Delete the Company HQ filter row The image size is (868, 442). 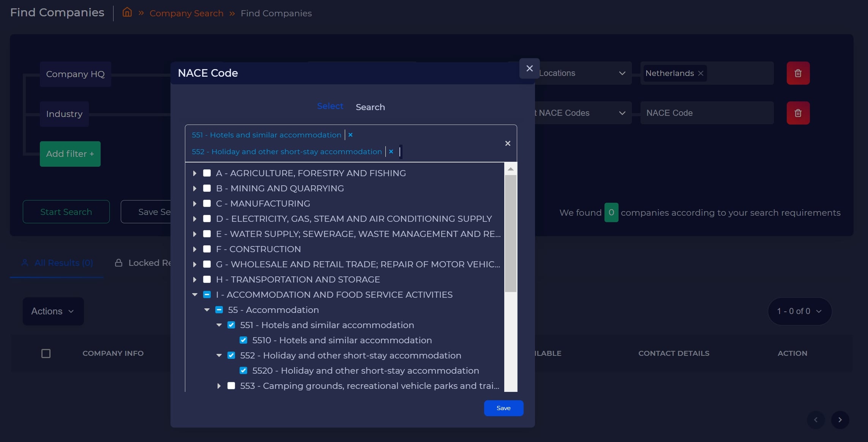point(798,73)
